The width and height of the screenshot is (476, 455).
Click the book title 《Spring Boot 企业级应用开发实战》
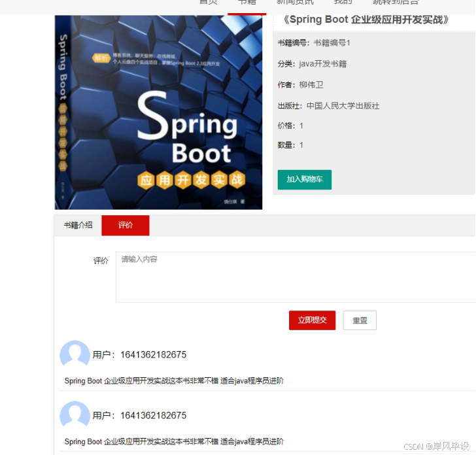[365, 20]
